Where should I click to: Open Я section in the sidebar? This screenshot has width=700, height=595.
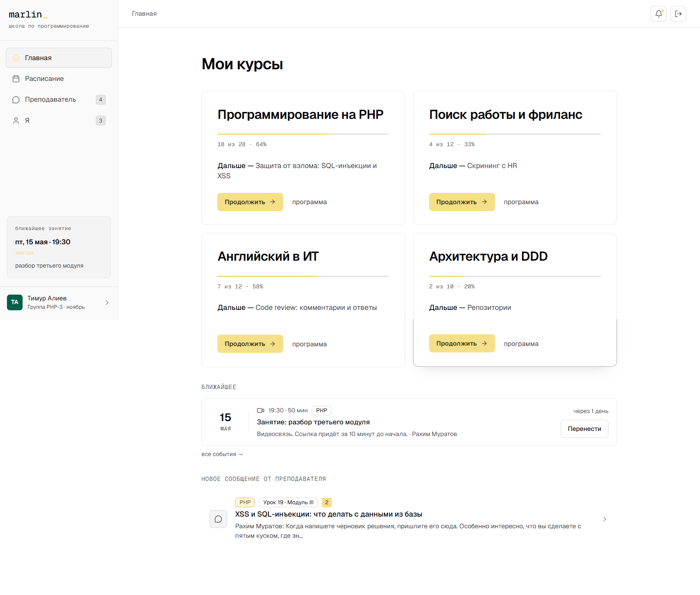tap(59, 121)
